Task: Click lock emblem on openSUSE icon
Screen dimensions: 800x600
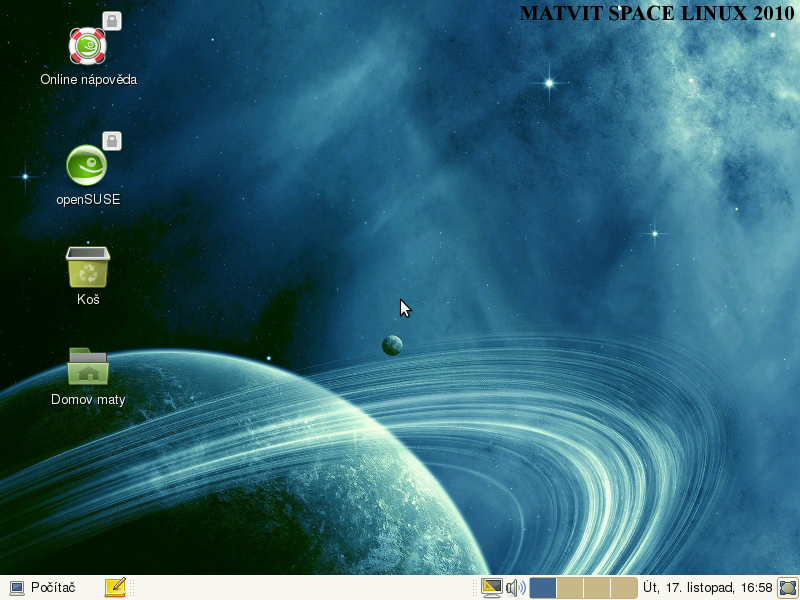Action: pos(112,141)
